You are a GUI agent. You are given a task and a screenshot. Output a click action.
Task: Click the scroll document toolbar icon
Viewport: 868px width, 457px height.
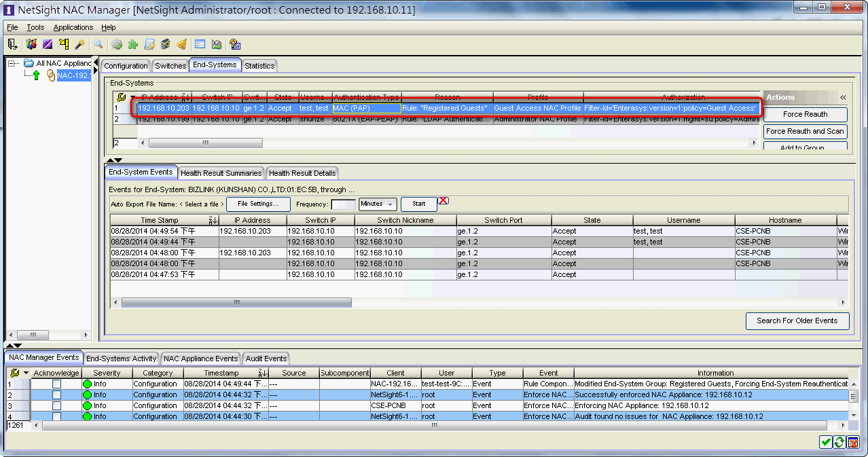[x=149, y=44]
